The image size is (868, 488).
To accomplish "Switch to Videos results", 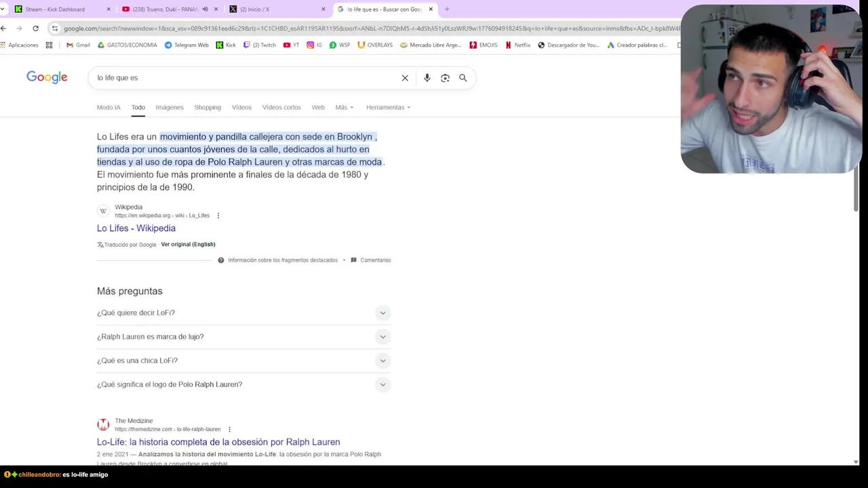I will coord(241,107).
